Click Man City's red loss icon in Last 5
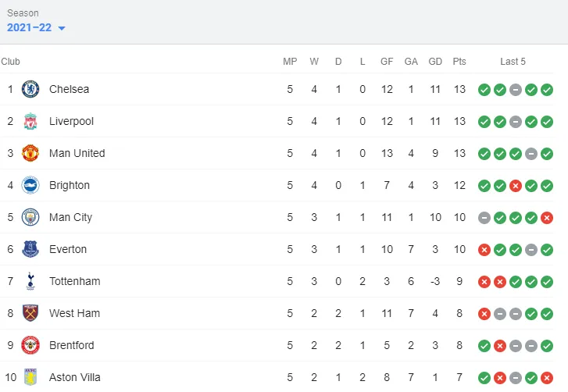568x392 pixels. coord(547,218)
